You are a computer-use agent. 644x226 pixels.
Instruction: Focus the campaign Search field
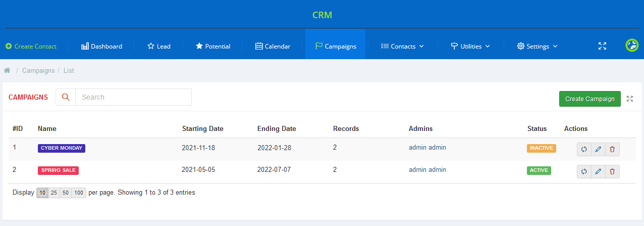click(133, 97)
